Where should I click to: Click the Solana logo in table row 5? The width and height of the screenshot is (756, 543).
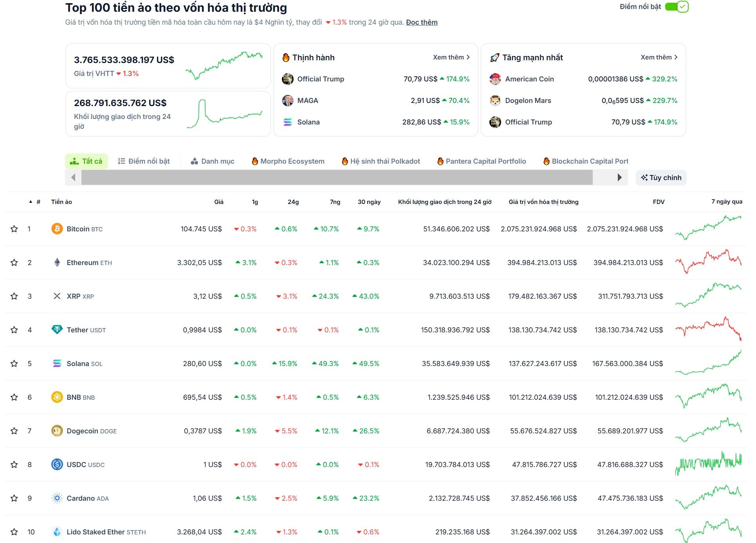[x=57, y=363]
